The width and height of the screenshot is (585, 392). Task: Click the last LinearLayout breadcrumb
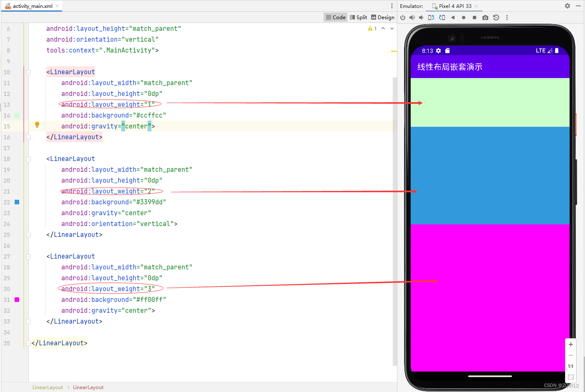(x=88, y=387)
